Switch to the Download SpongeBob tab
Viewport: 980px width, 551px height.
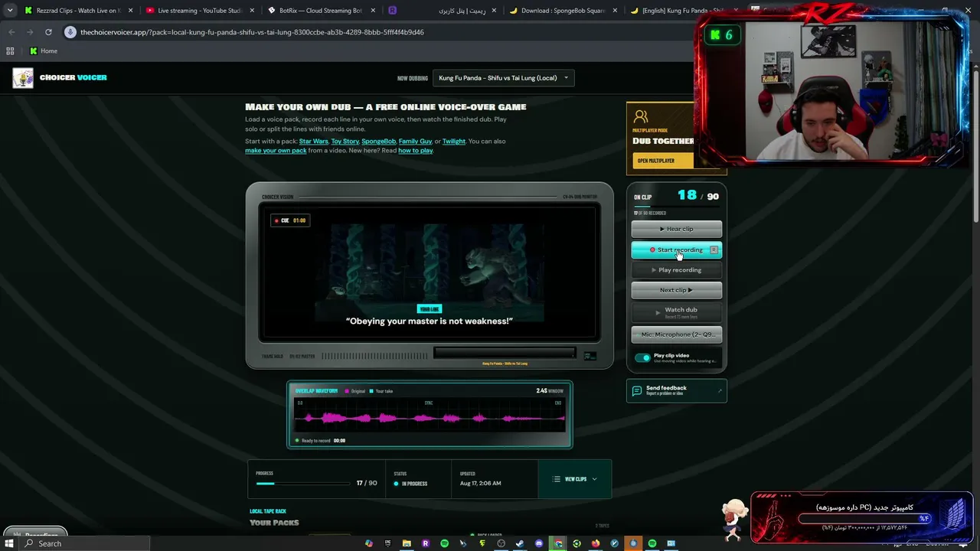(x=563, y=11)
